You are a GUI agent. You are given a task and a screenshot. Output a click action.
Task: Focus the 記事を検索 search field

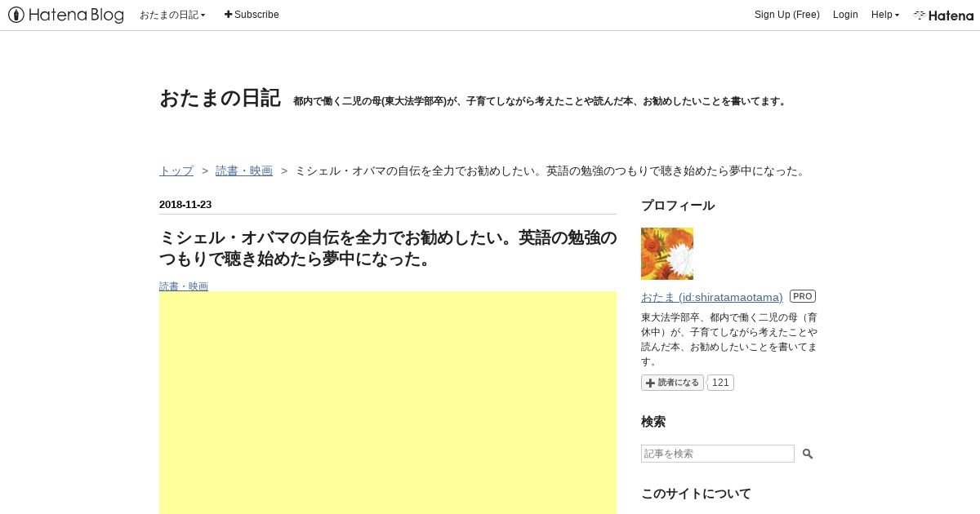[x=718, y=454]
